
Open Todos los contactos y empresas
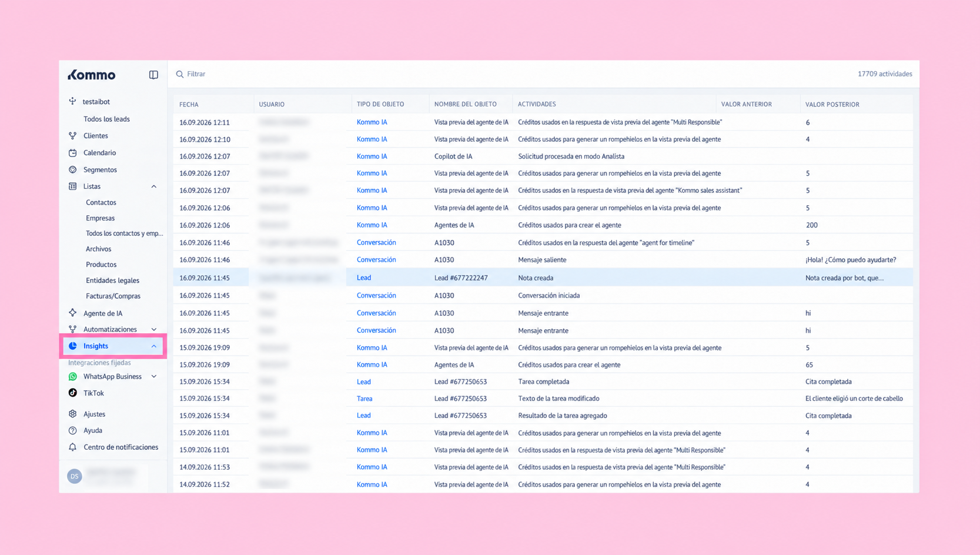click(125, 233)
